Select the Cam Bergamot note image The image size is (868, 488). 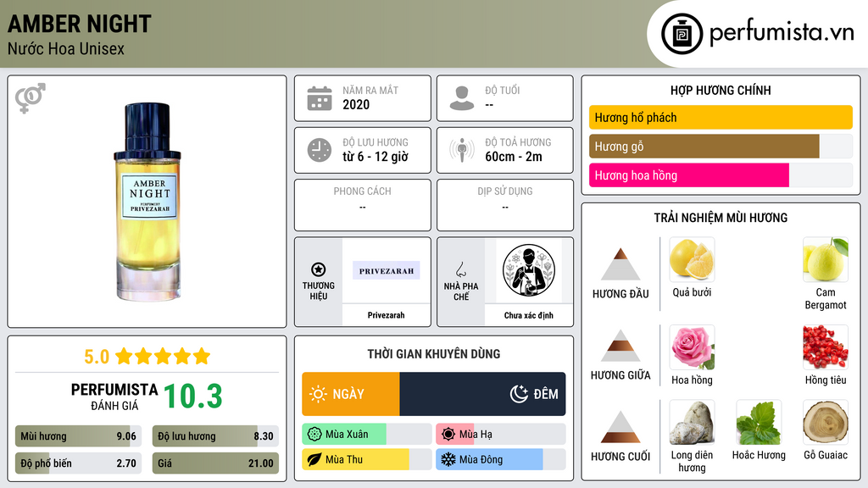coord(826,260)
